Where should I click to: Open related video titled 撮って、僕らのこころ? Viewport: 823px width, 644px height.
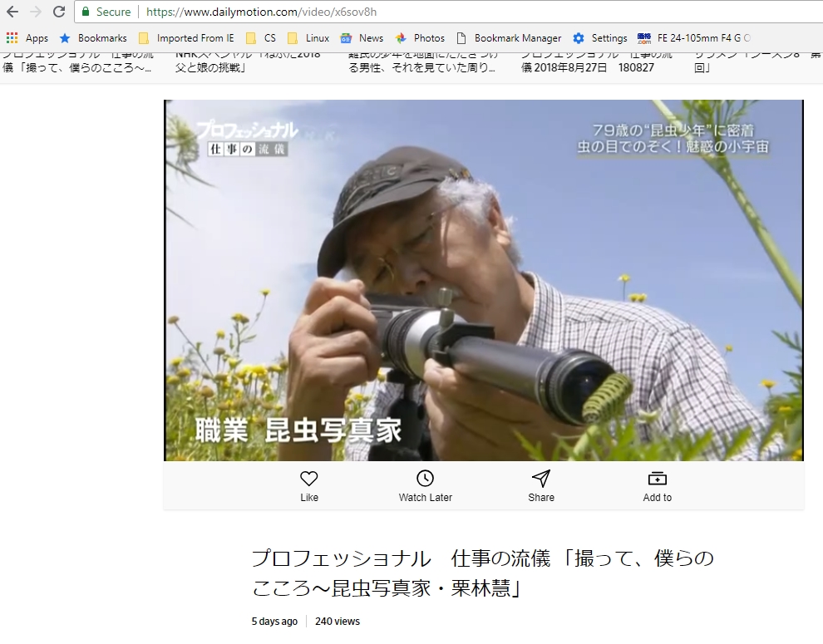[x=77, y=62]
